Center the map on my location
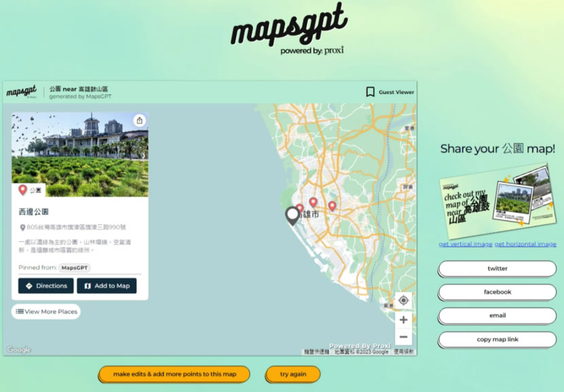 click(x=404, y=300)
